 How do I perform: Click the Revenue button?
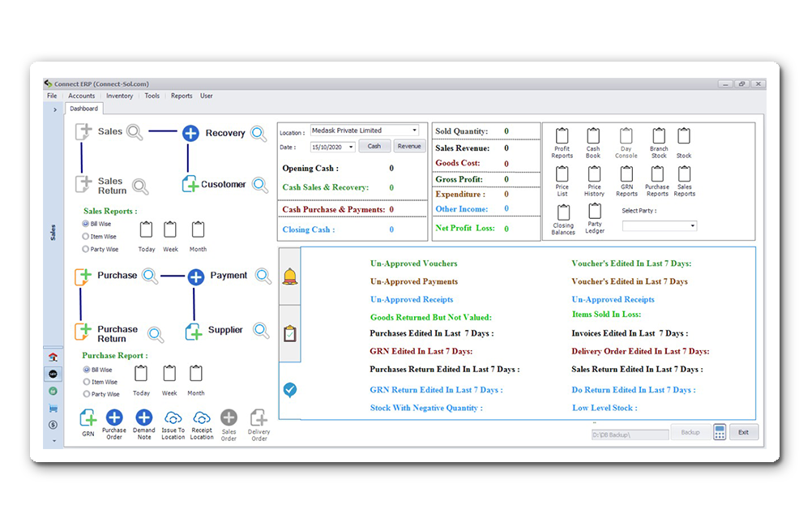(409, 147)
